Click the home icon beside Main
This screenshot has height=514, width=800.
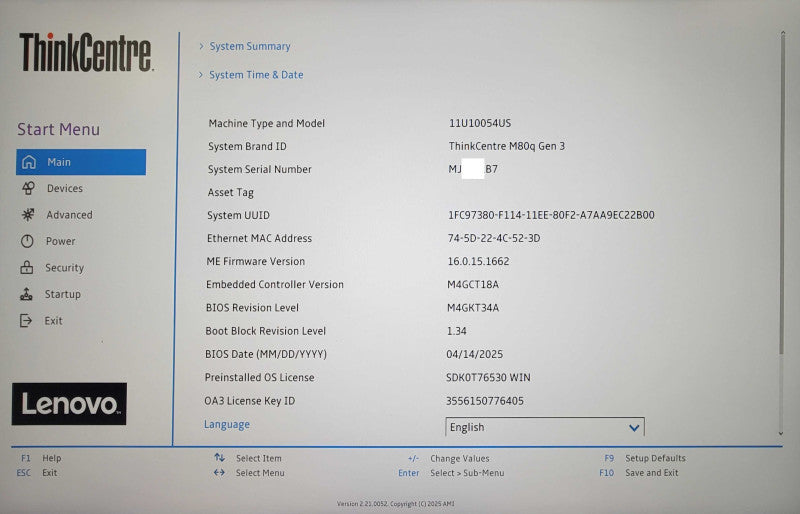coord(29,162)
